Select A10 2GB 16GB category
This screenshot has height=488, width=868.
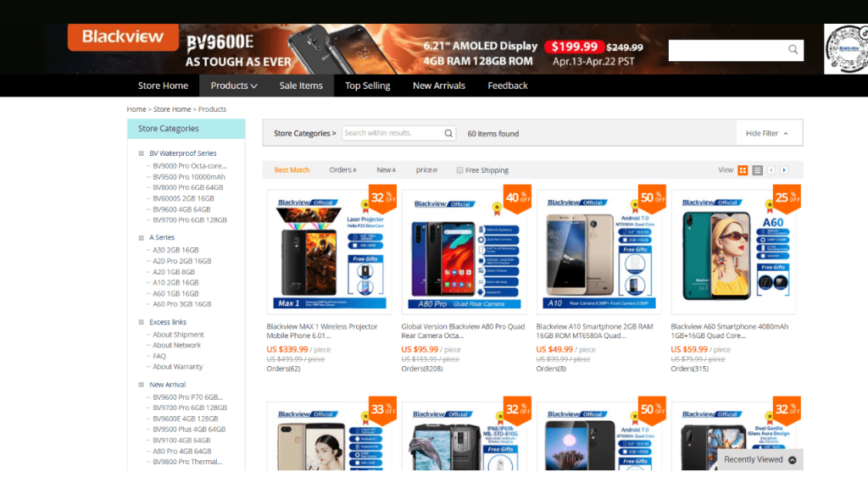pyautogui.click(x=175, y=283)
